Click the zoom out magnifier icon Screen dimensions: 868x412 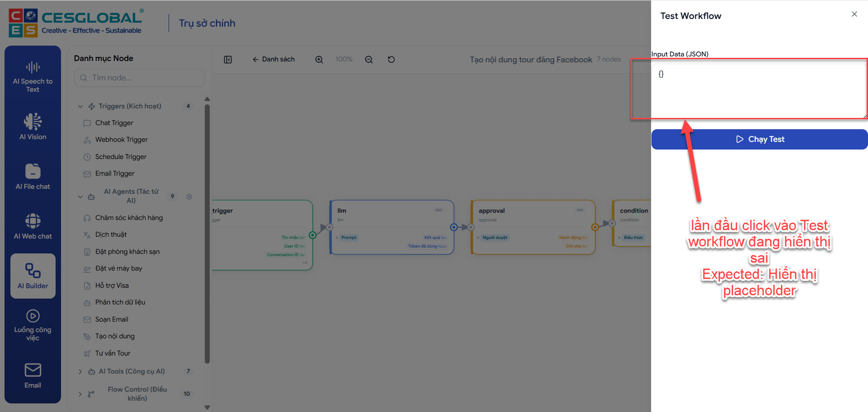tap(369, 60)
